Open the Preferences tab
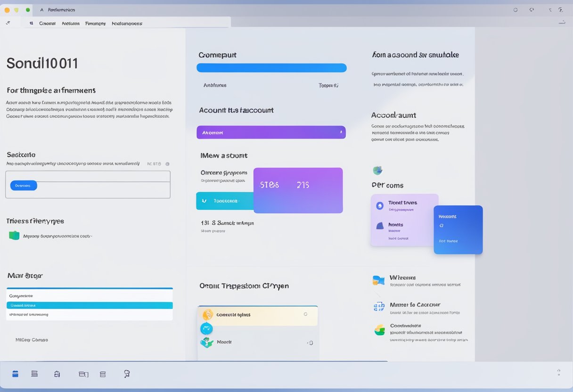The height and width of the screenshot is (392, 573). pyautogui.click(x=95, y=23)
